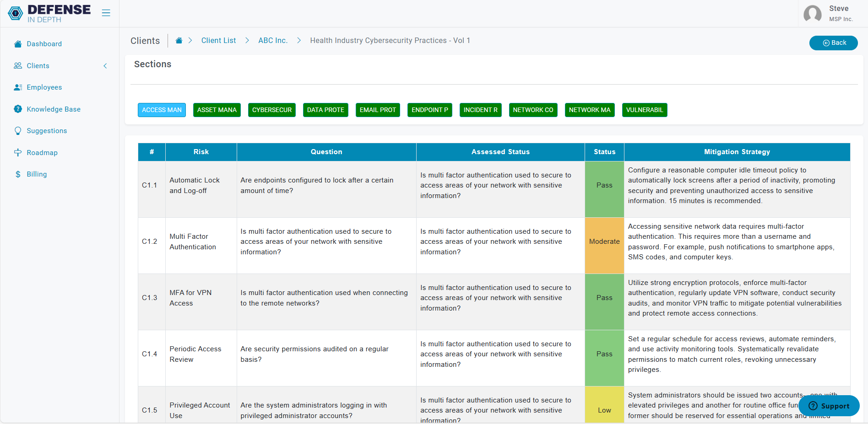Screen dimensions: 868x424
Task: Select the Roadmap icon in sidebar
Action: (18, 152)
